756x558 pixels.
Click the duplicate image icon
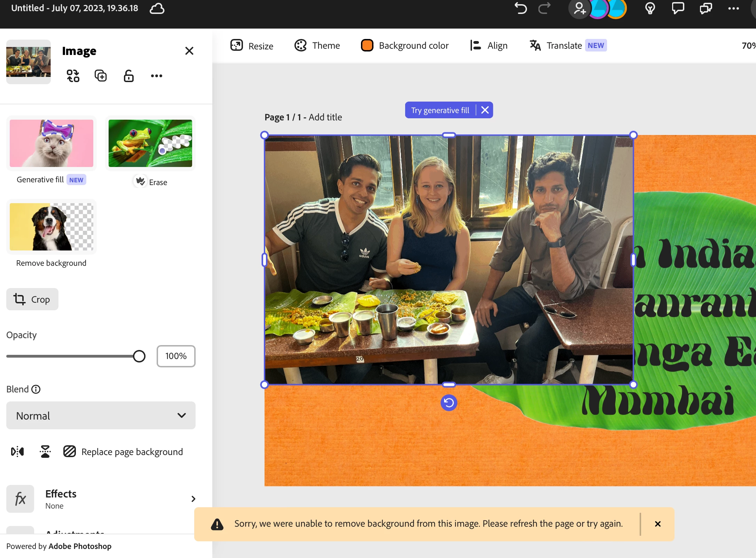tap(101, 76)
